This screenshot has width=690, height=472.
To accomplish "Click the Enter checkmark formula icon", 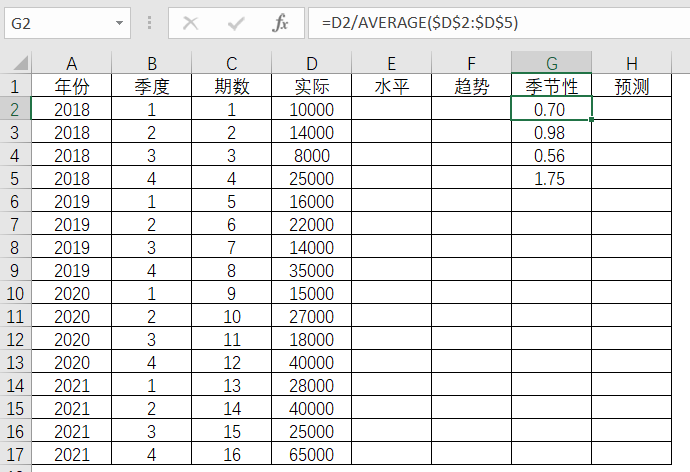I will pyautogui.click(x=236, y=22).
